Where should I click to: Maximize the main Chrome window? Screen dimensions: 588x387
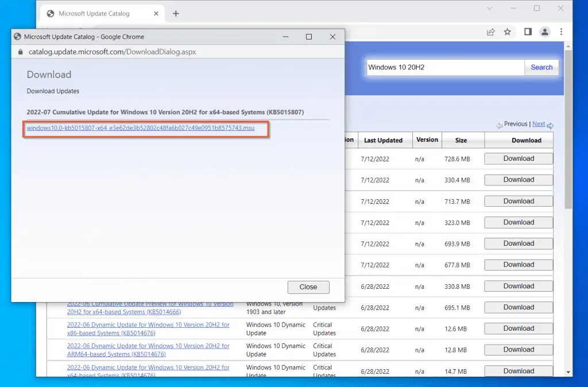point(537,8)
